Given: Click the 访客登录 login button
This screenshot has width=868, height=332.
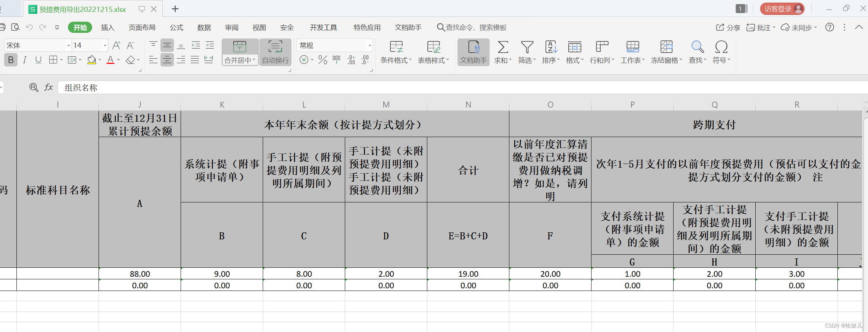Looking at the screenshot, I should [782, 9].
